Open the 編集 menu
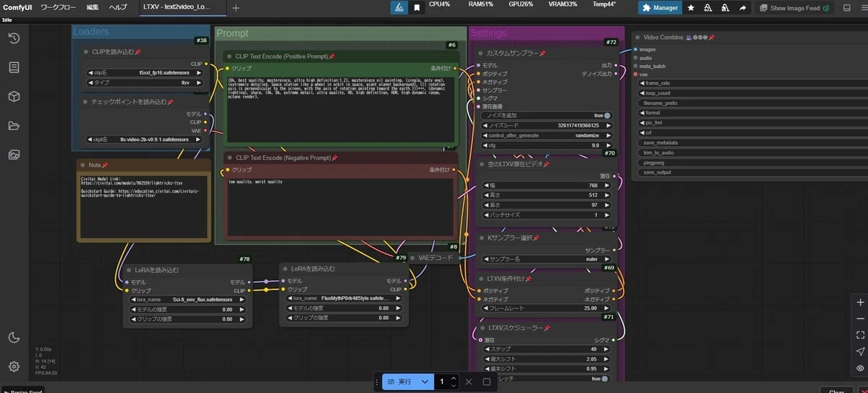This screenshot has height=393, width=868. click(x=93, y=7)
